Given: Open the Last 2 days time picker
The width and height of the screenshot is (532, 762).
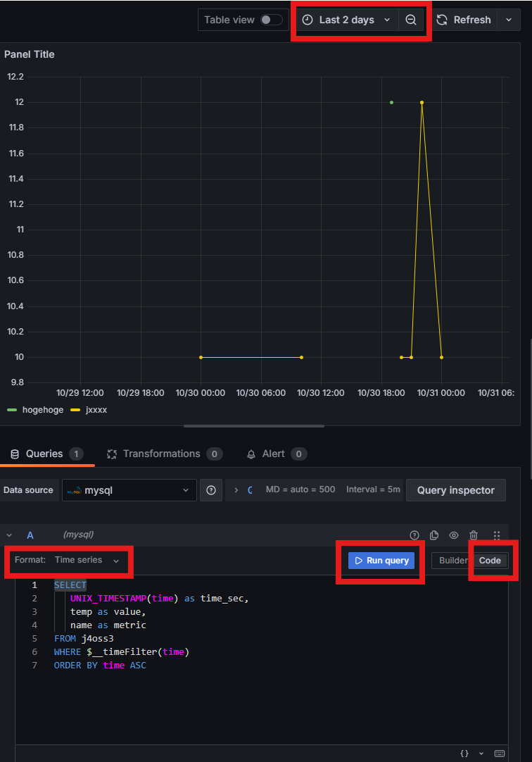Looking at the screenshot, I should click(346, 20).
